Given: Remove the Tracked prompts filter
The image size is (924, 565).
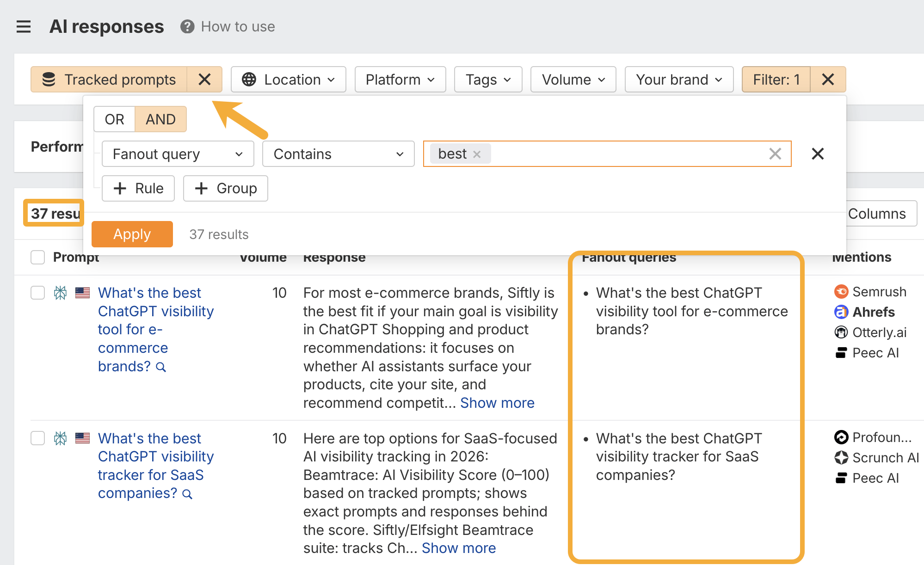Looking at the screenshot, I should [204, 80].
